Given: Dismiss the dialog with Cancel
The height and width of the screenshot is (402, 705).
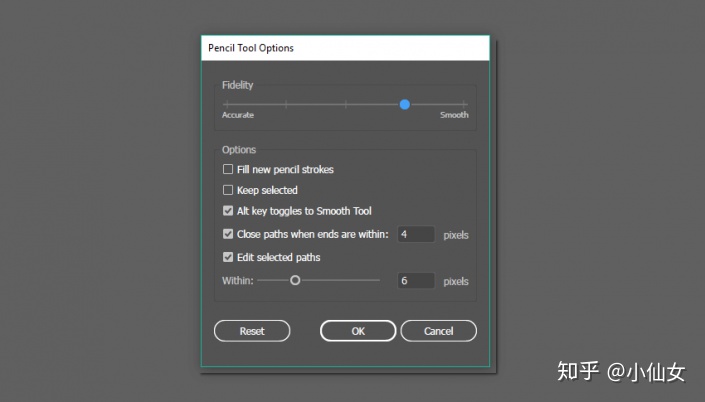Looking at the screenshot, I should 438,331.
